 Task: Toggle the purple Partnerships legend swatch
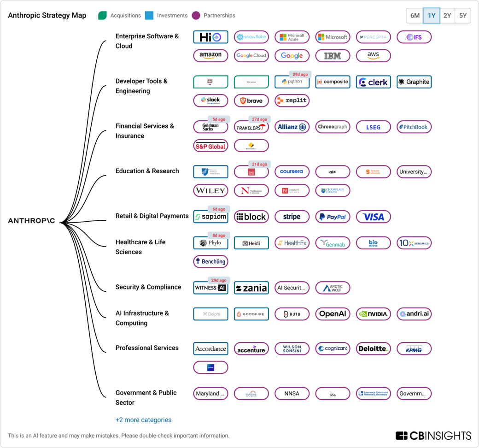[196, 16]
